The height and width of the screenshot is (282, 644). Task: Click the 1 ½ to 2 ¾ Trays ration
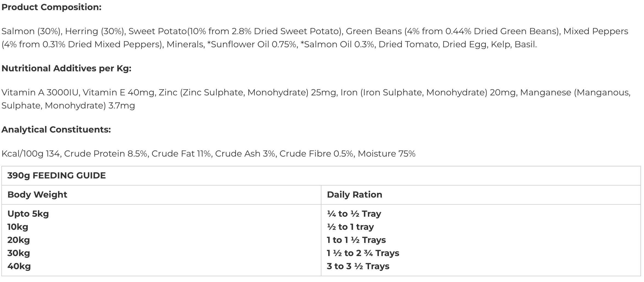[x=363, y=253]
